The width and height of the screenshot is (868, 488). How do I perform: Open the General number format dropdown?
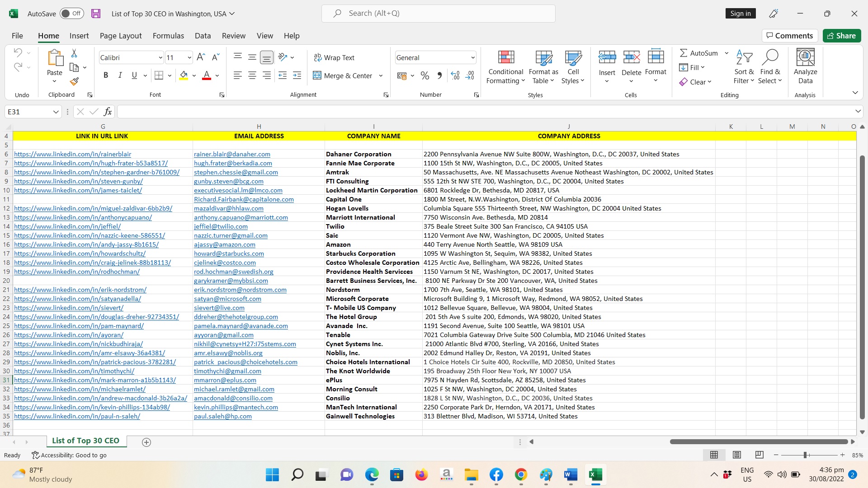(x=472, y=57)
